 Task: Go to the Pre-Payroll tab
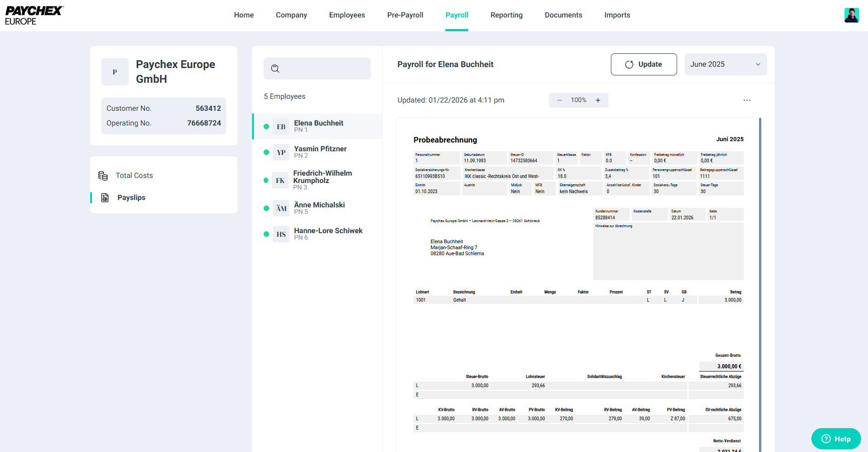[405, 15]
